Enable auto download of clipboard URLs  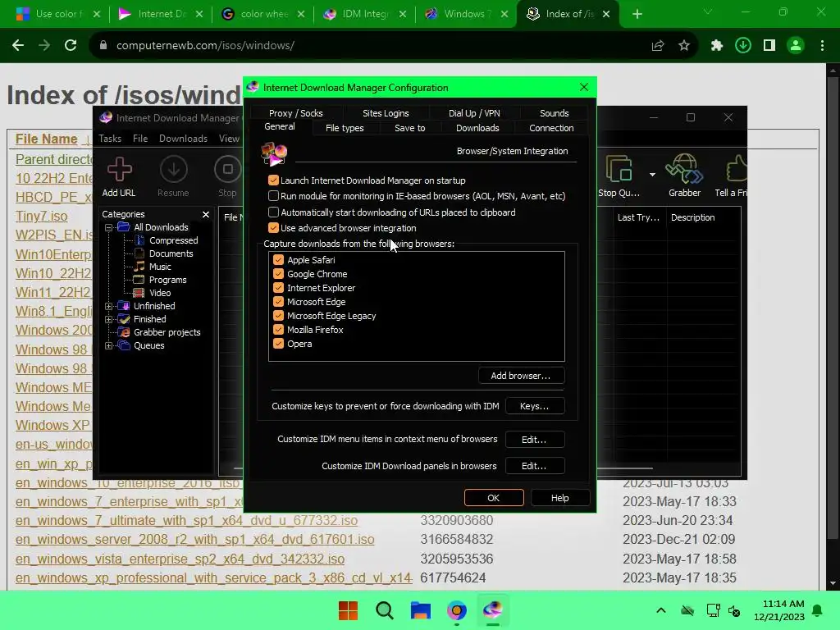coord(273,212)
